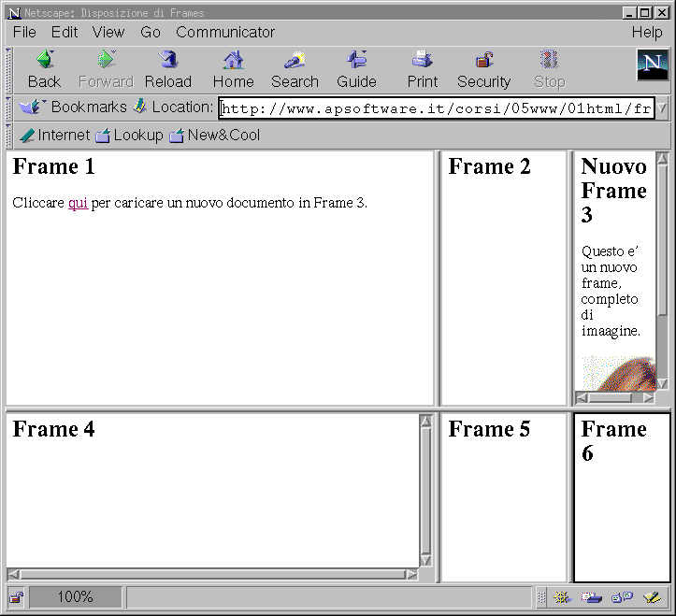This screenshot has width=676, height=616.
Task: Go to the Home page
Action: [233, 70]
